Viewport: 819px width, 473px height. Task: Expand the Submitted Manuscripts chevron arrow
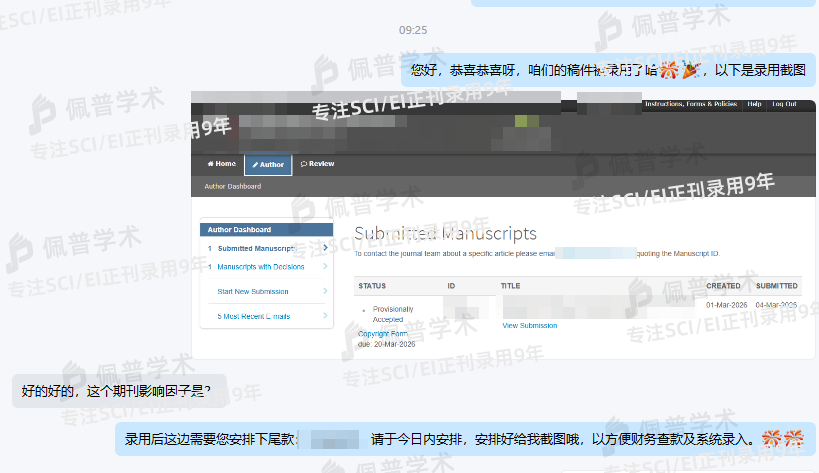pos(325,248)
